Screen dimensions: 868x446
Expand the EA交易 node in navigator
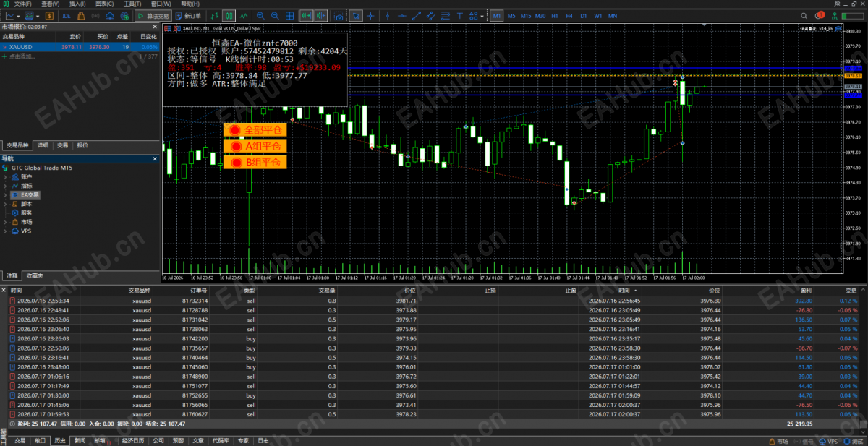6,194
